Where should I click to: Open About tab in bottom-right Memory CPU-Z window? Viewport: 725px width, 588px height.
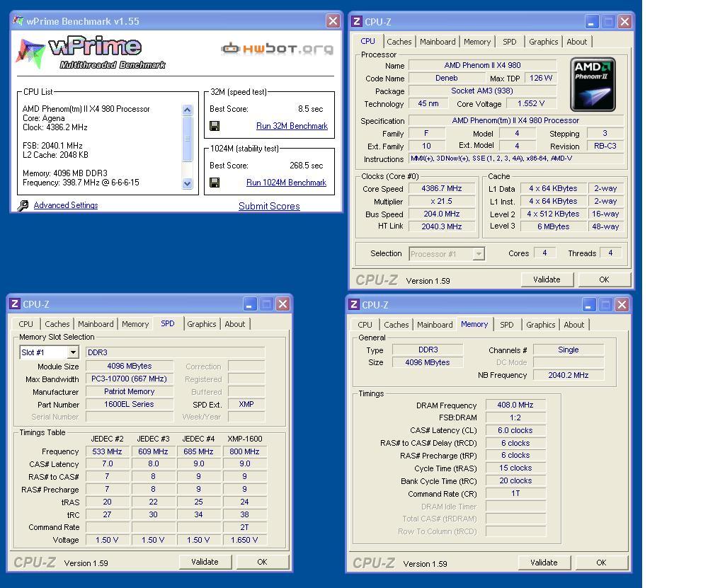(x=573, y=325)
